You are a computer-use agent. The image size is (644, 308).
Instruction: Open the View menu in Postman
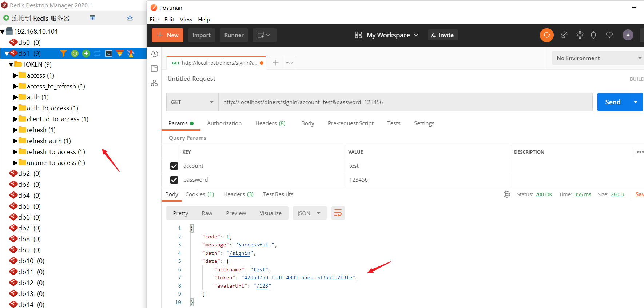pos(186,19)
